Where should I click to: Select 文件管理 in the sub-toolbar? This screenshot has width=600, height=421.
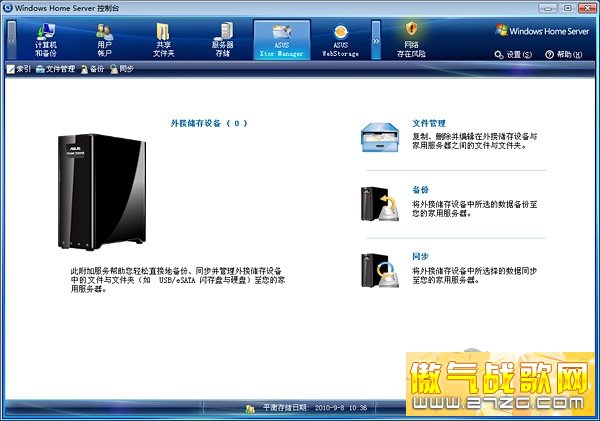tap(55, 69)
